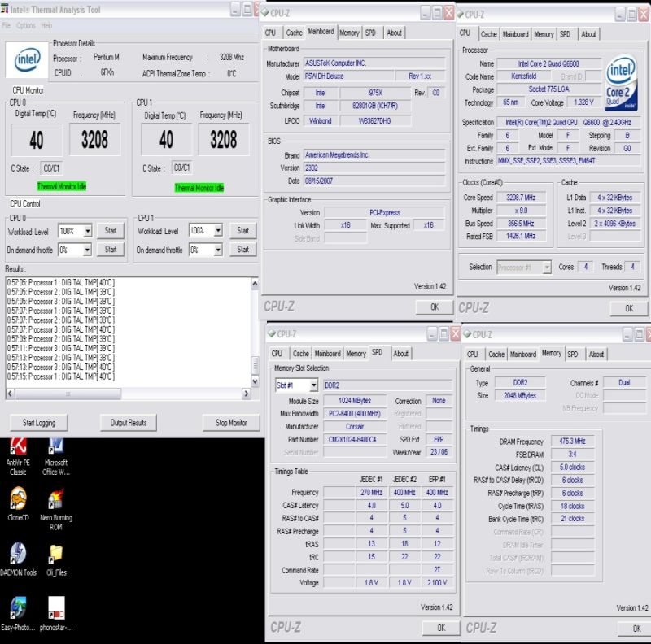Click Output Results button

coord(129,423)
